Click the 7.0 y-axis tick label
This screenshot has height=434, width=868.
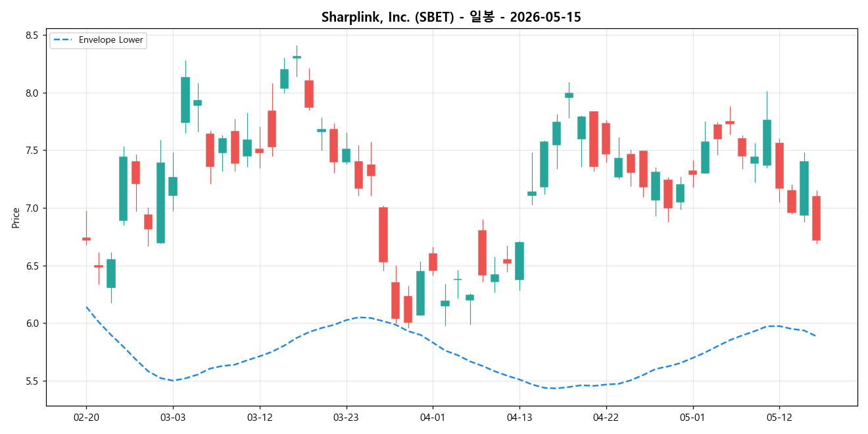[32, 208]
